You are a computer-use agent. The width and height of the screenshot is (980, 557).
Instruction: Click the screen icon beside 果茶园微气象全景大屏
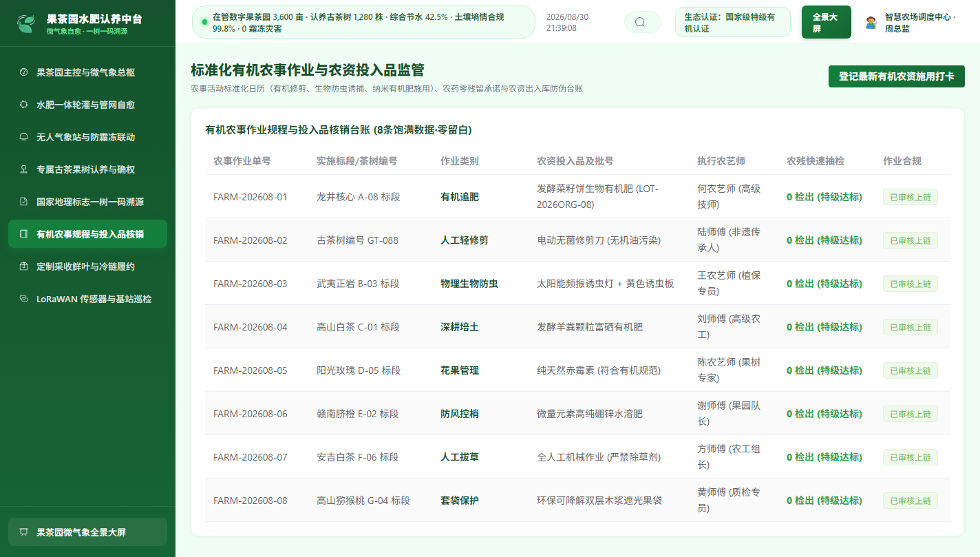coord(23,532)
